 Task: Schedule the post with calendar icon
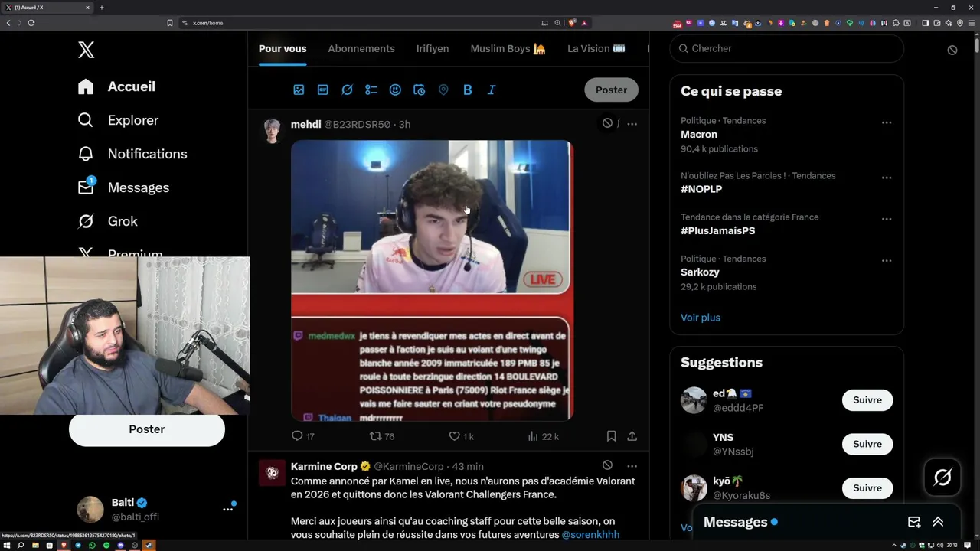419,90
